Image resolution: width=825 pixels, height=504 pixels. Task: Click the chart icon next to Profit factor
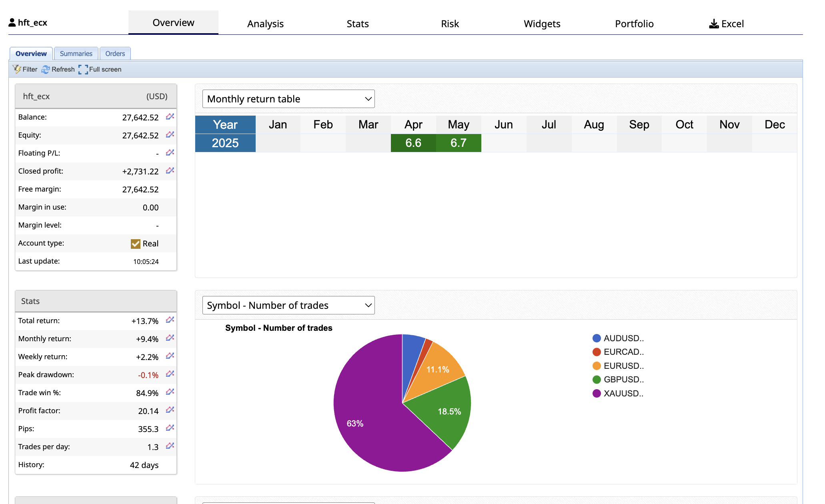(170, 410)
